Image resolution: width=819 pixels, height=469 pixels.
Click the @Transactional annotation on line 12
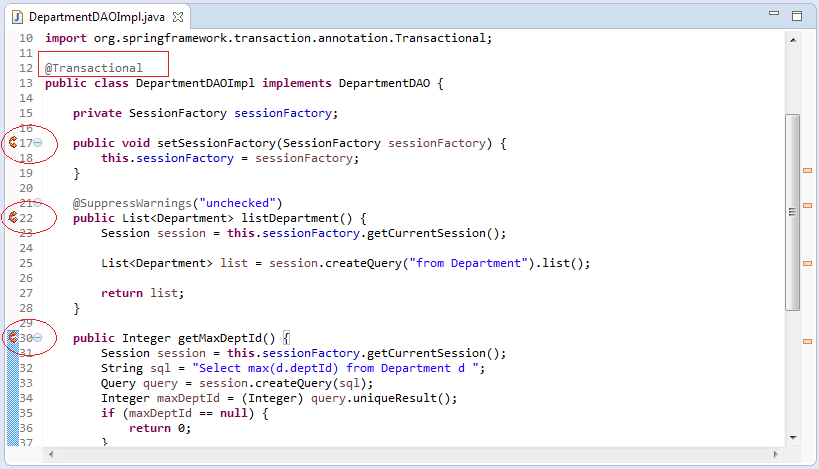[x=93, y=68]
